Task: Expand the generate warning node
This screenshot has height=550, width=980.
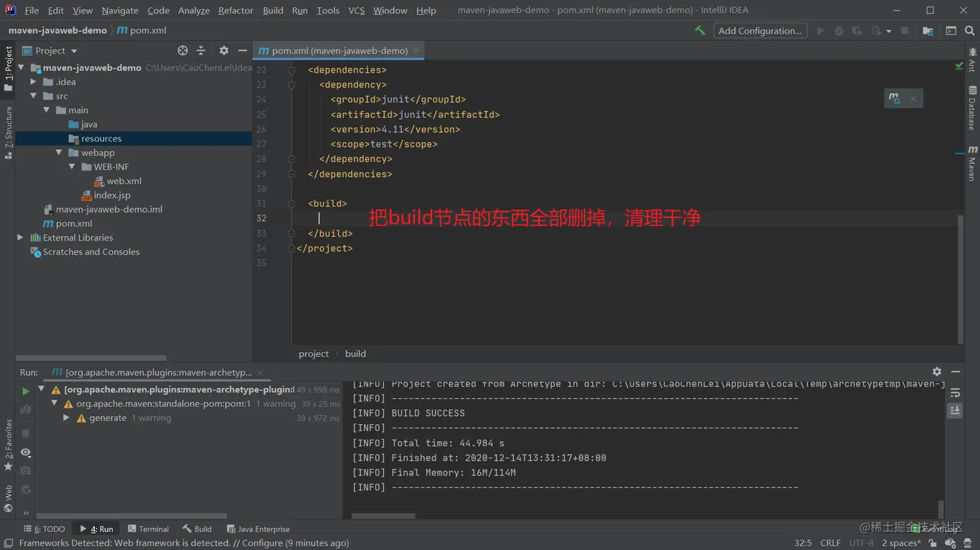Action: point(66,418)
